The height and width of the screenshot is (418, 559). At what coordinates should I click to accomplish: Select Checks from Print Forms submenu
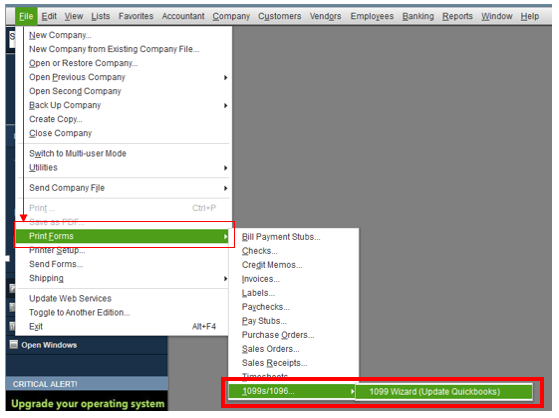[260, 251]
